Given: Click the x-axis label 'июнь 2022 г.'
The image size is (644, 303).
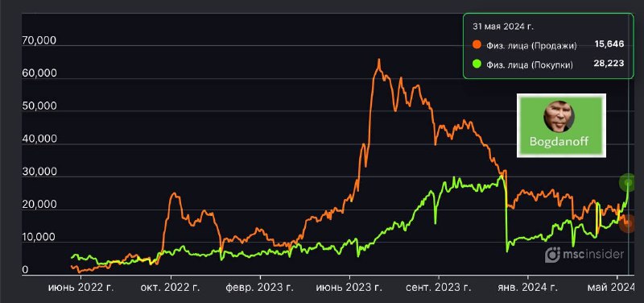Looking at the screenshot, I should pyautogui.click(x=81, y=287).
